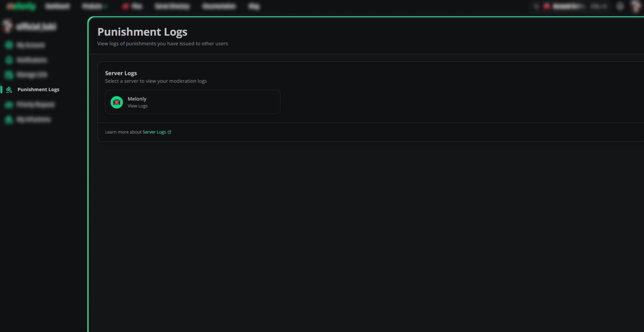Click the red watermelon icon next to Plus
The image size is (644, 332).
tap(125, 6)
